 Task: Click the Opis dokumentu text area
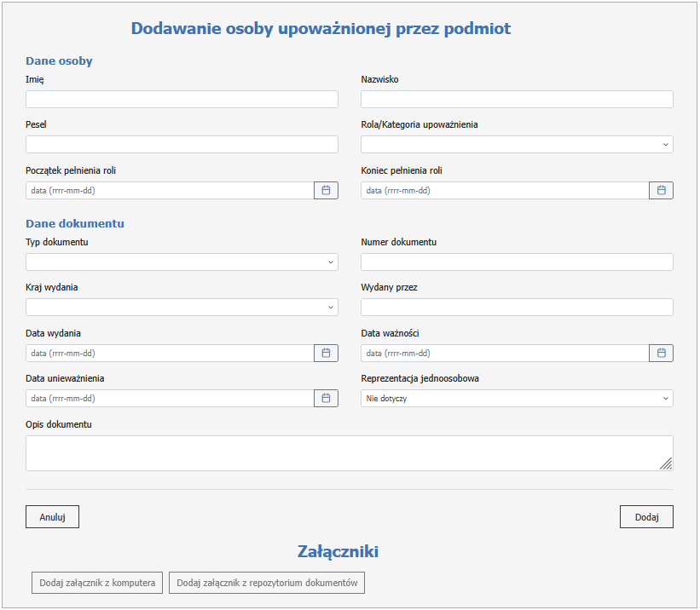341,453
